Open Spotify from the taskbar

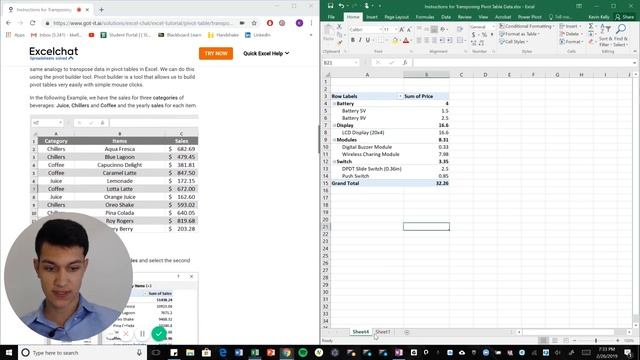click(x=303, y=352)
